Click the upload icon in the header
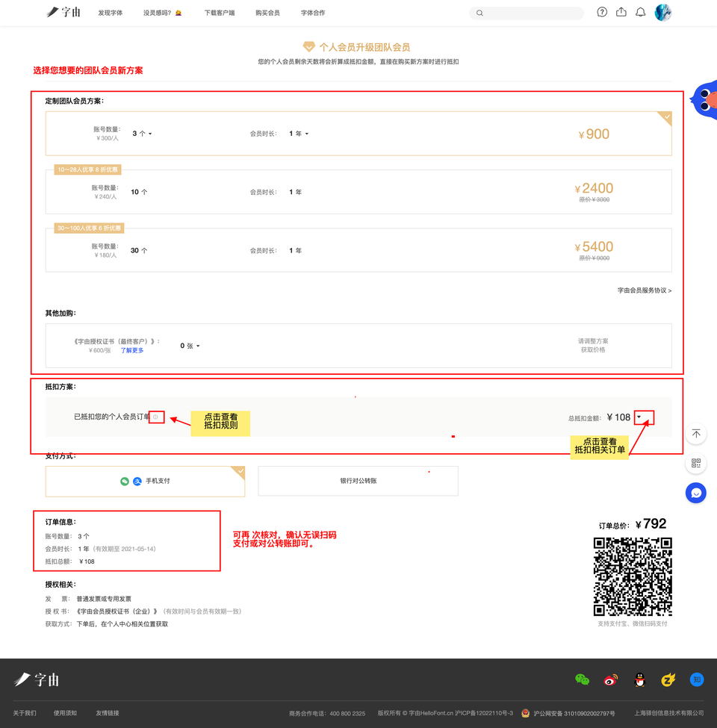This screenshot has width=717, height=728. tap(621, 12)
